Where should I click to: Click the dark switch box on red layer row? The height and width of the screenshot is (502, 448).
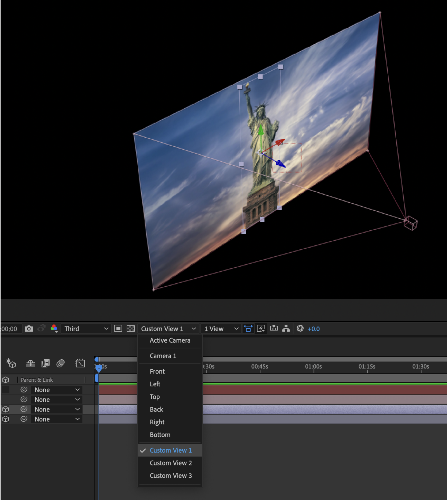pos(5,389)
